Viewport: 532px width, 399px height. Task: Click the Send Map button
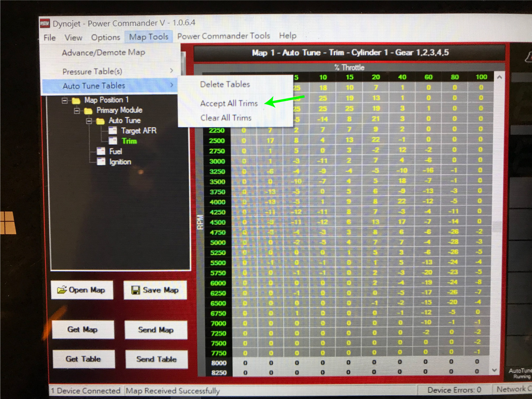[x=156, y=330]
